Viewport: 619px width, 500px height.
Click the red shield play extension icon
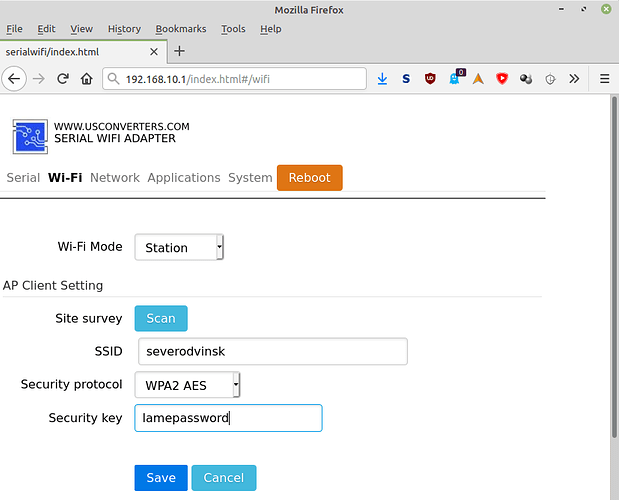pos(502,79)
